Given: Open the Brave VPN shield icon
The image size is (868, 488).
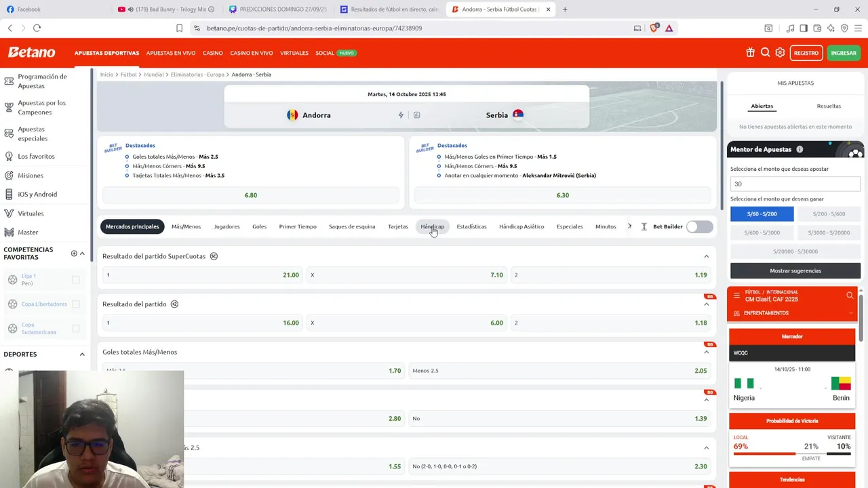Looking at the screenshot, I should 844,28.
